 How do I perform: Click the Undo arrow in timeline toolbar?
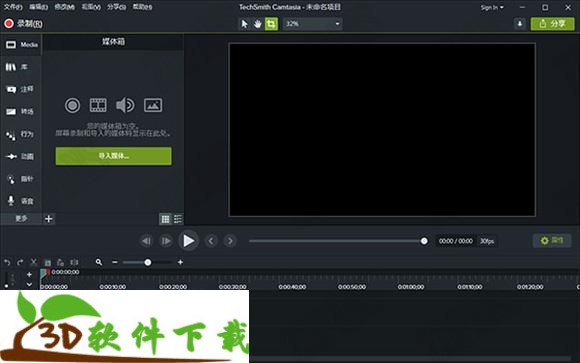pyautogui.click(x=7, y=262)
